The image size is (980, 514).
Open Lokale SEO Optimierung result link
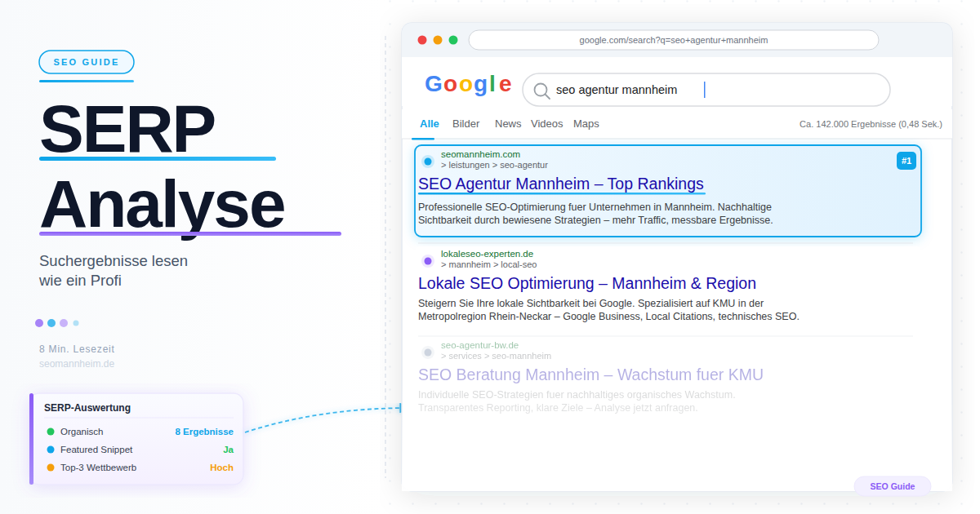pyautogui.click(x=586, y=284)
